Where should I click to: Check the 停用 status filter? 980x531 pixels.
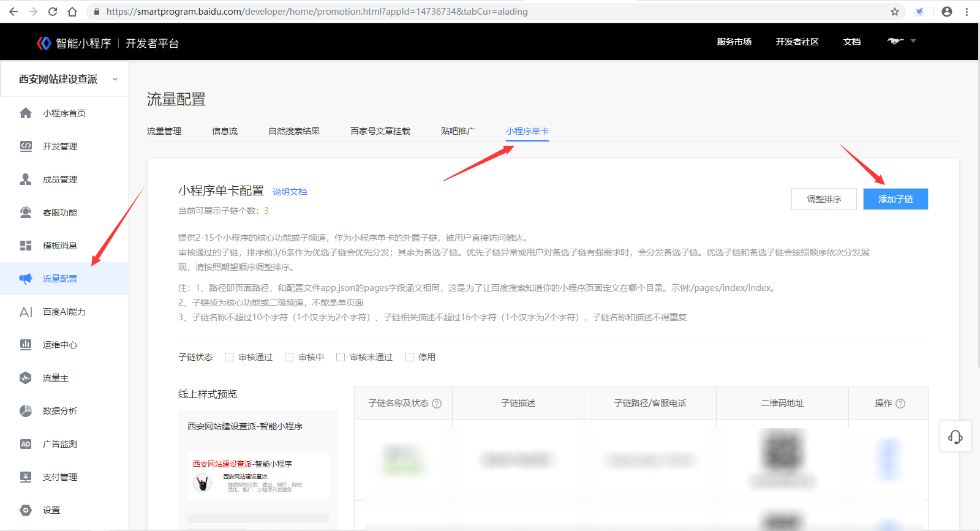[409, 357]
